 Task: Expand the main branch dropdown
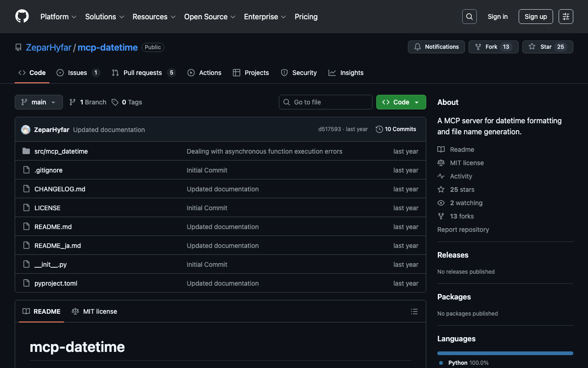click(39, 102)
